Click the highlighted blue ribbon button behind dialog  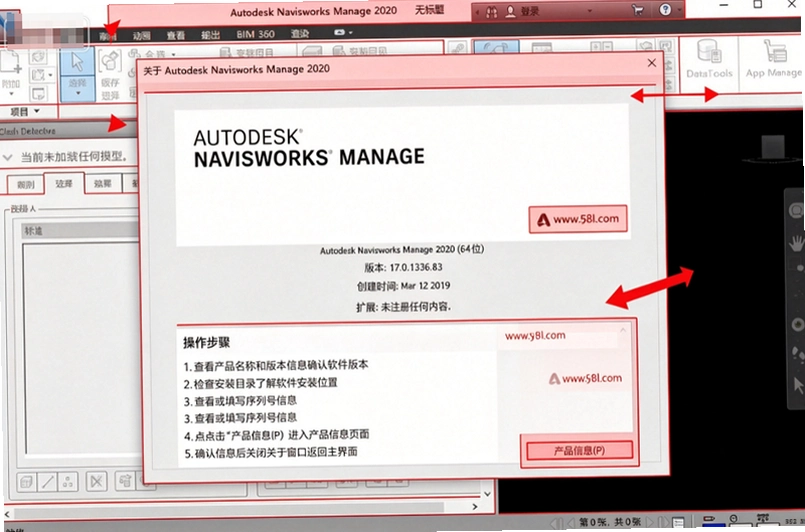(495, 47)
